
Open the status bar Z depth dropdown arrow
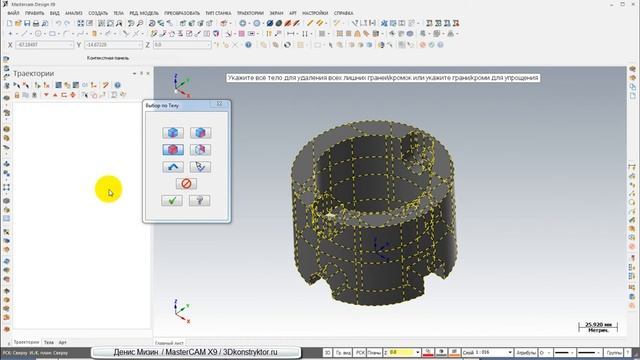pyautogui.click(x=418, y=352)
